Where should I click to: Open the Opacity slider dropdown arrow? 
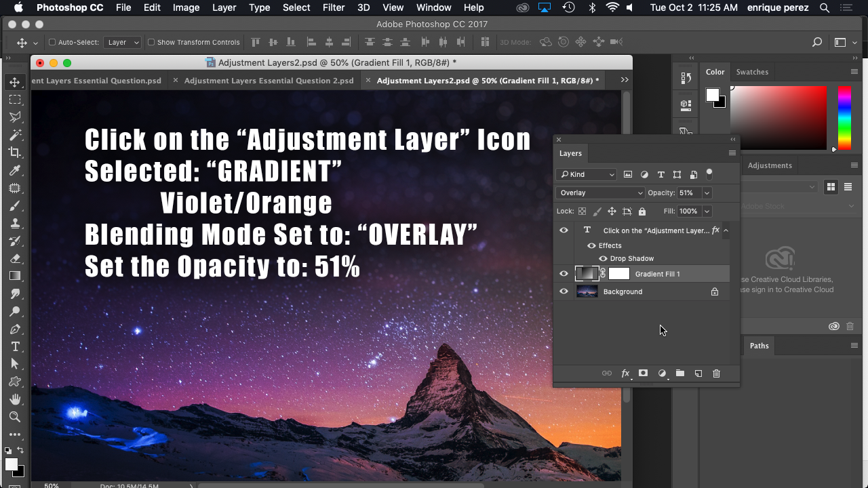[x=707, y=192]
